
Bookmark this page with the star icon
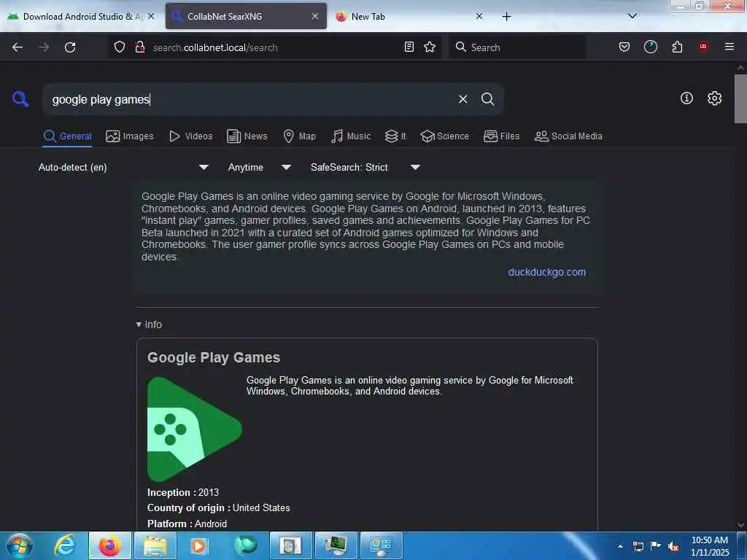click(x=430, y=47)
